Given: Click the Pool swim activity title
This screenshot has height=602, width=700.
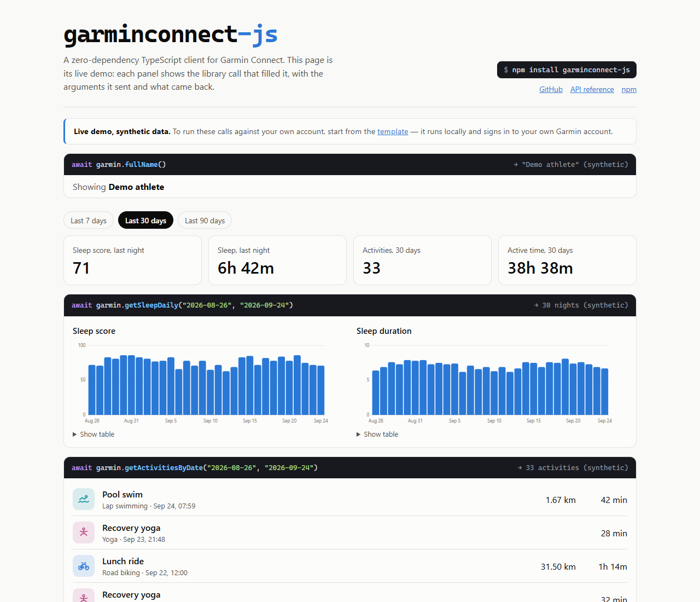Looking at the screenshot, I should [122, 494].
